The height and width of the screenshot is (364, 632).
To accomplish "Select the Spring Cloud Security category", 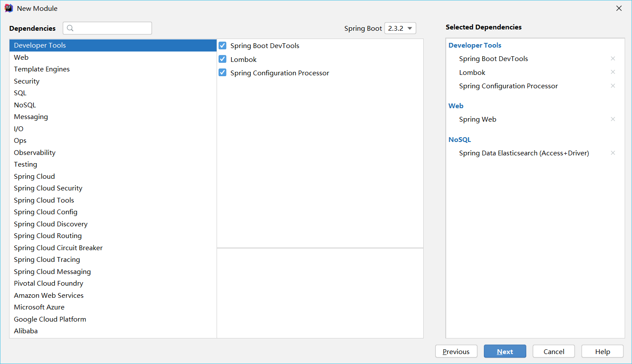I will point(113,188).
